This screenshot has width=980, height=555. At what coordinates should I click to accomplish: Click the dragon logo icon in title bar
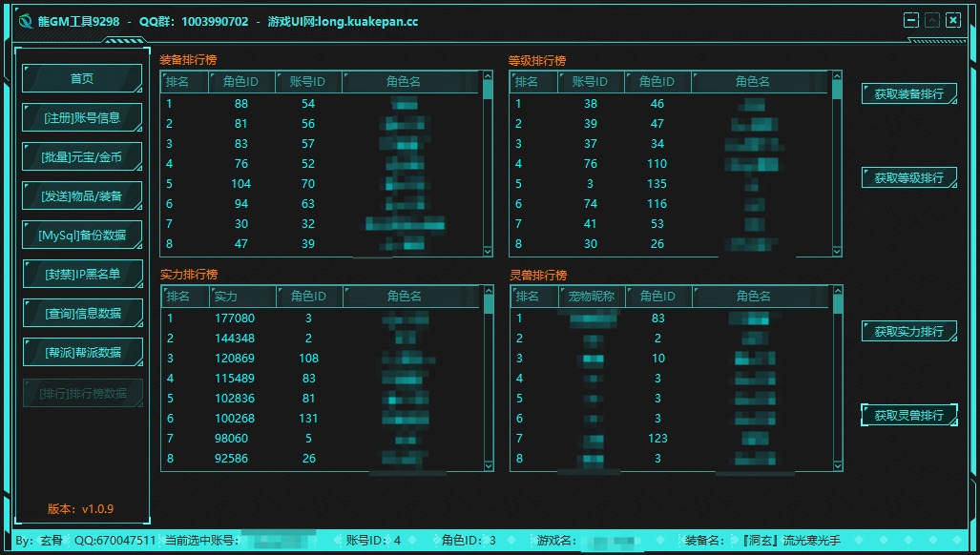tap(25, 21)
